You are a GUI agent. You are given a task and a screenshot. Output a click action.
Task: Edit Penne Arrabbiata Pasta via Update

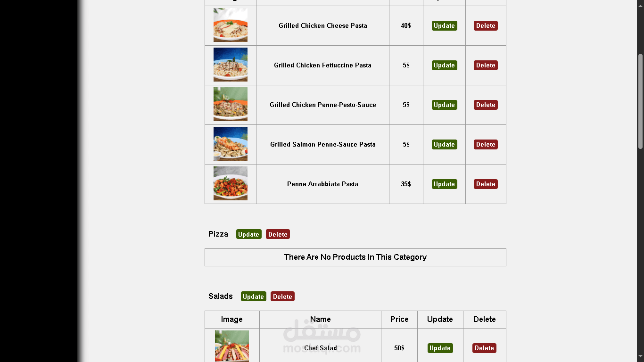tap(444, 184)
